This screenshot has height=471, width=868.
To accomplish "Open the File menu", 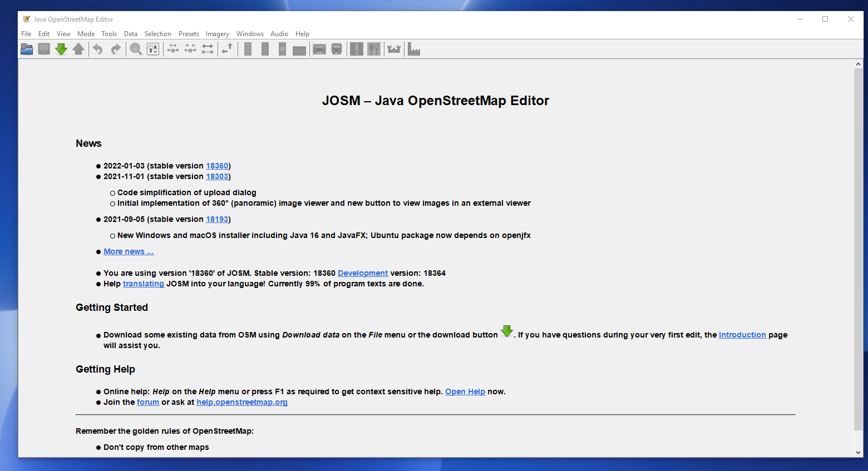I will [x=26, y=34].
